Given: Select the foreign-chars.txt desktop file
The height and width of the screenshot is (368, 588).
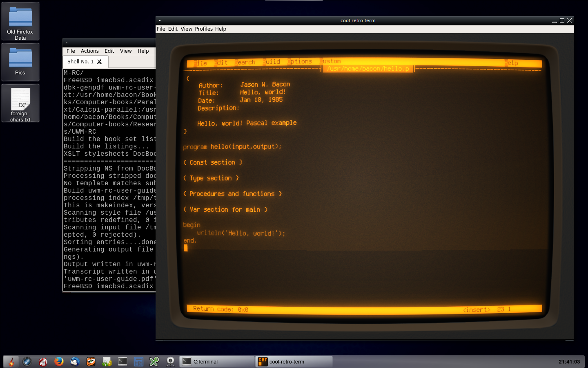Looking at the screenshot, I should click(x=20, y=103).
